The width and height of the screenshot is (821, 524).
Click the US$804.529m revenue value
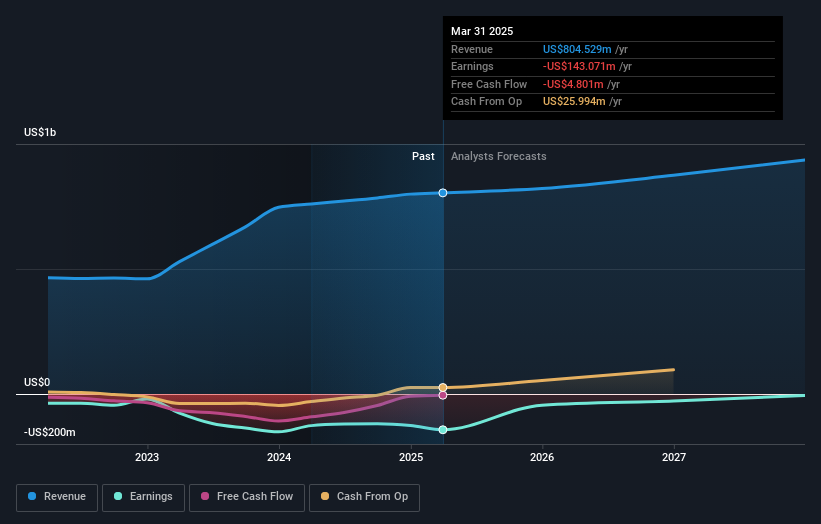point(577,49)
